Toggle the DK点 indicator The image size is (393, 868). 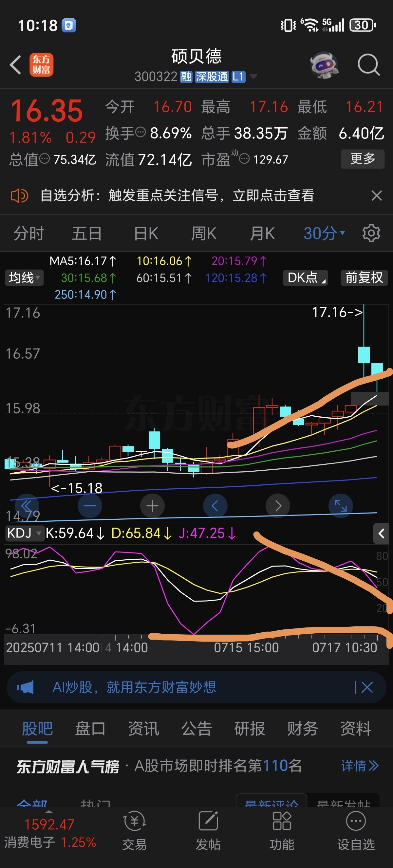pyautogui.click(x=305, y=278)
